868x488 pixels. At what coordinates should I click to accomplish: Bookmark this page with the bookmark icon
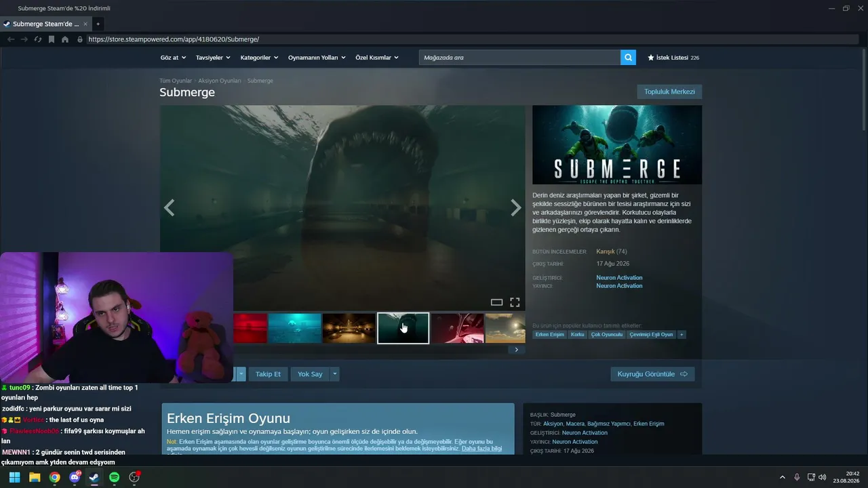coord(52,39)
